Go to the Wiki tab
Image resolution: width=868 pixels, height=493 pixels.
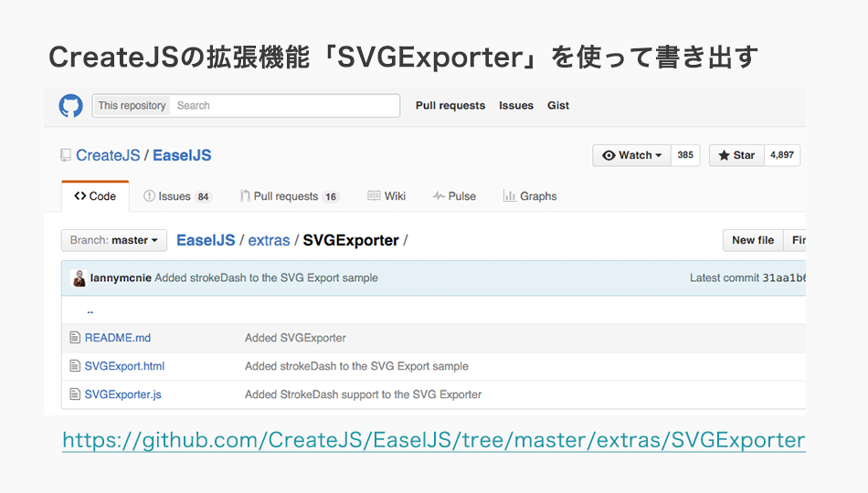point(386,196)
